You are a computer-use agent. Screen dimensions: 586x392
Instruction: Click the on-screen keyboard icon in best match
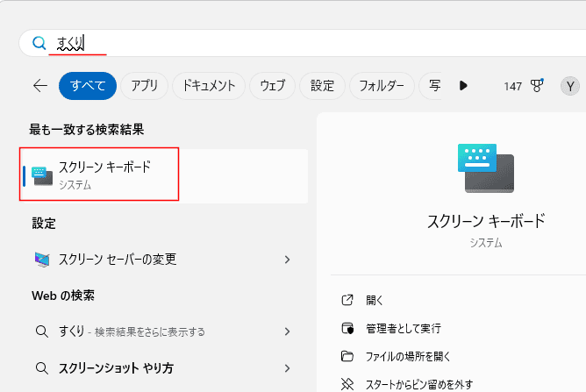42,176
